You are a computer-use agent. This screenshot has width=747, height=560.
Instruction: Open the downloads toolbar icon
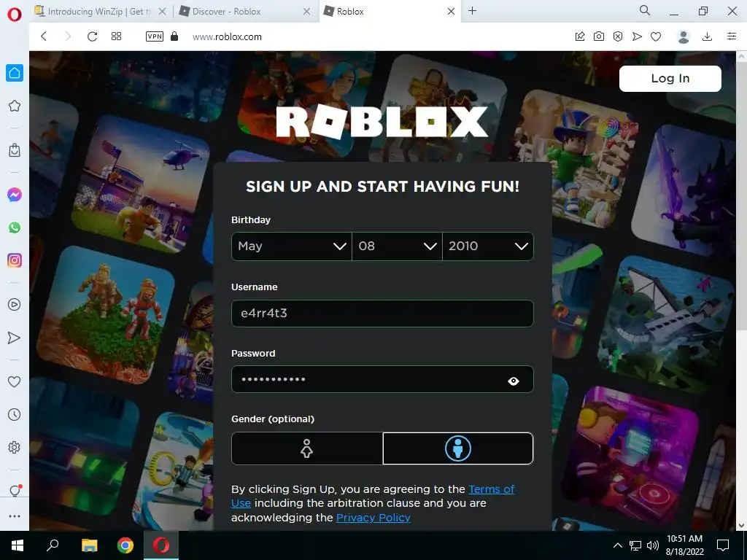708,36
